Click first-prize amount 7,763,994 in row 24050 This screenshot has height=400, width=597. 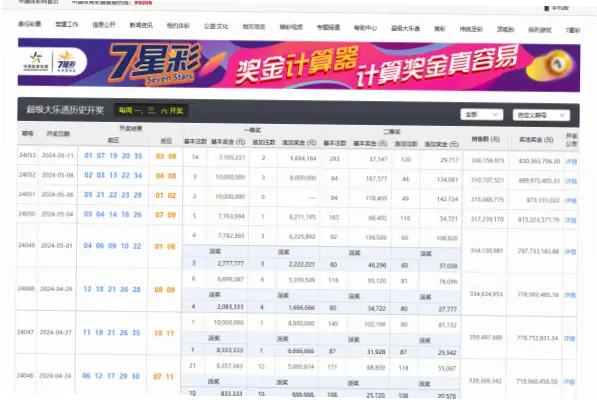(x=231, y=216)
